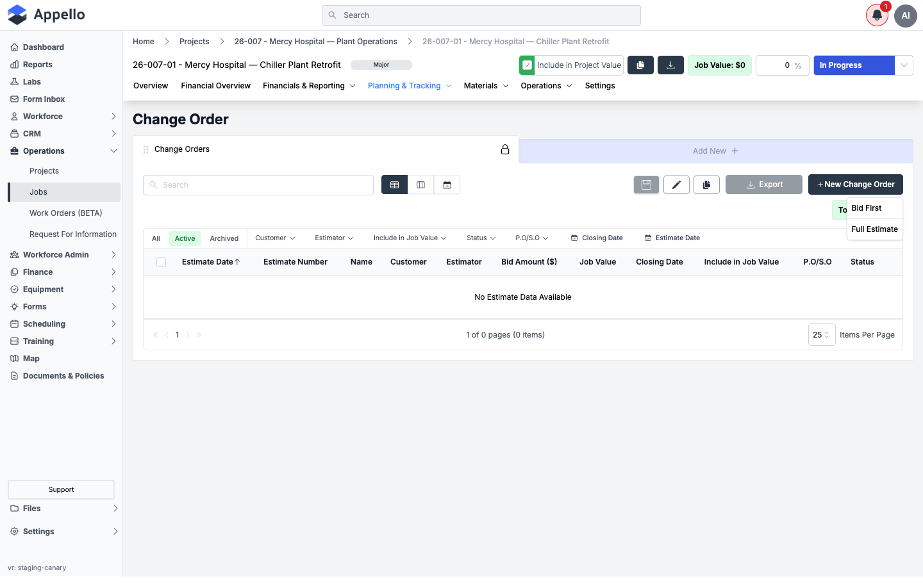Go to the first page of results

tap(156, 335)
